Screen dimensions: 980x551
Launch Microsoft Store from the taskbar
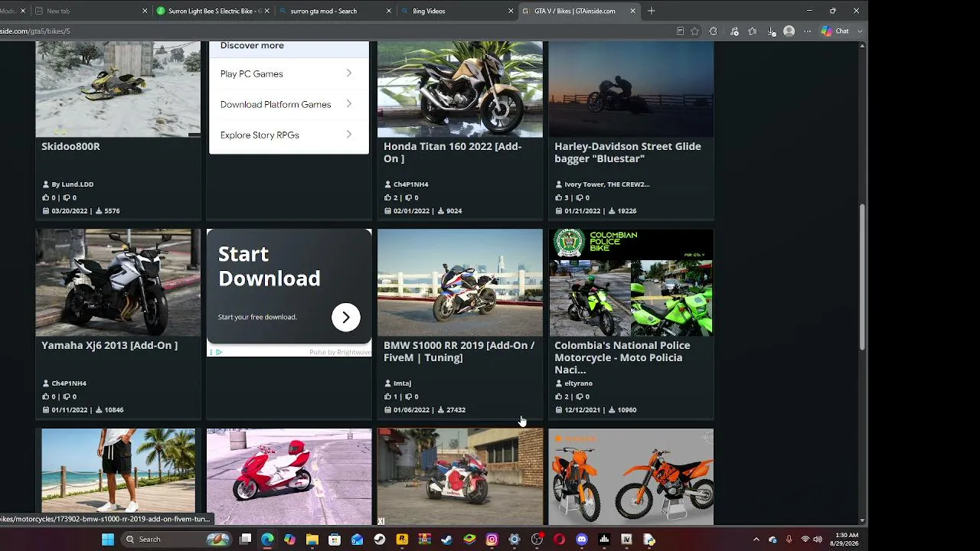(x=335, y=540)
